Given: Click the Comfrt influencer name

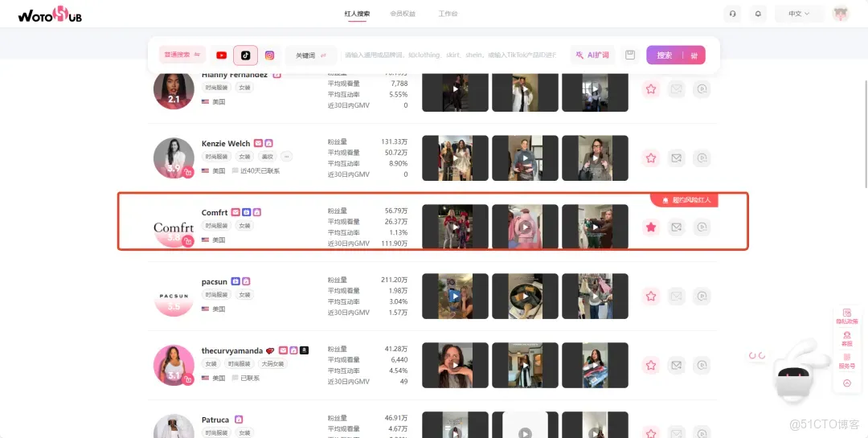Looking at the screenshot, I should (215, 213).
